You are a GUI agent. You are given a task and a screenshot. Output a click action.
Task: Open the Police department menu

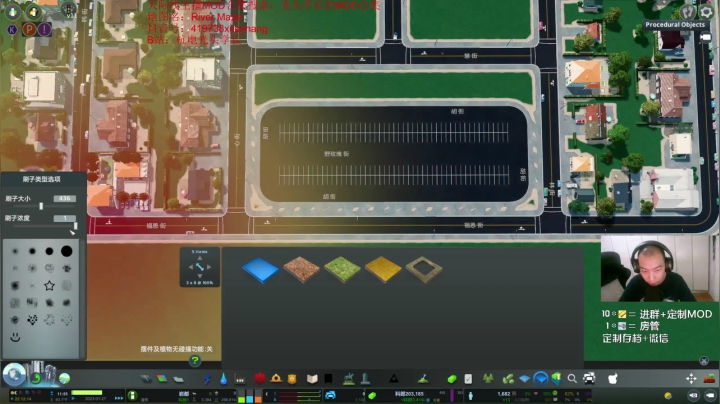pyautogui.click(x=292, y=379)
